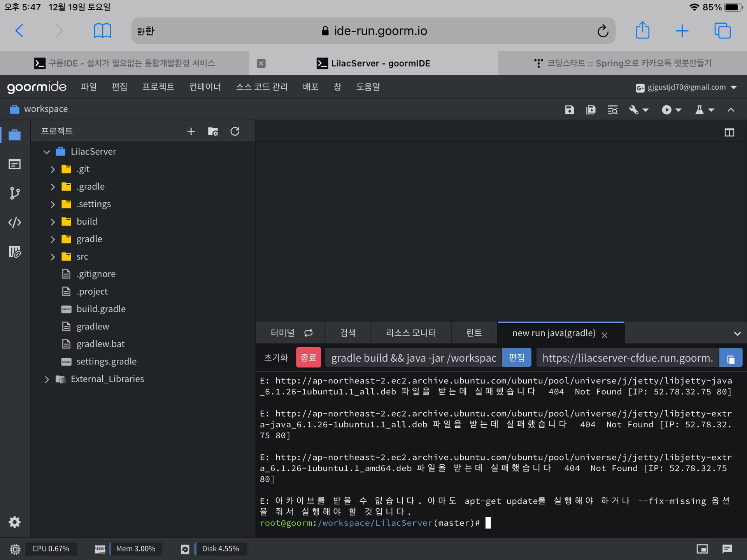Expand External_Libraries node

click(x=47, y=379)
